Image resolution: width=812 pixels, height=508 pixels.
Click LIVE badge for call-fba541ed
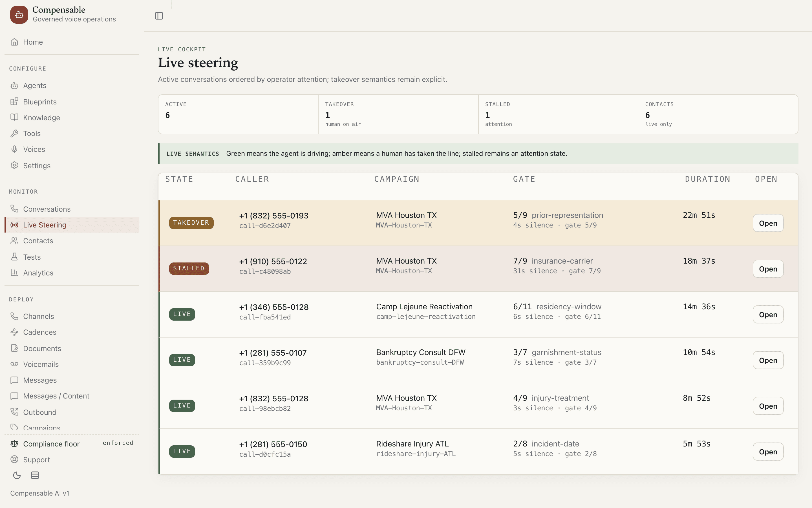click(182, 314)
